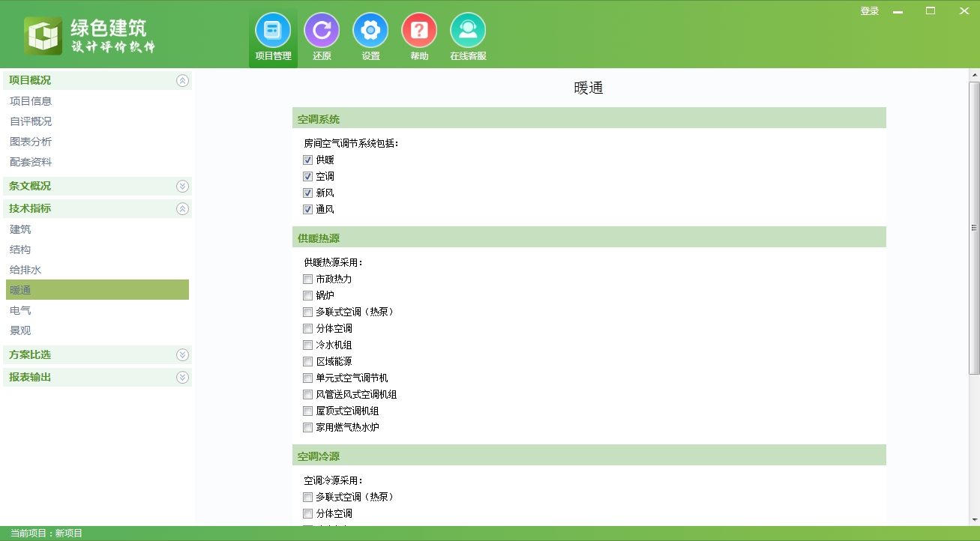This screenshot has width=980, height=541.
Task: Open 自评概况 in the sidebar
Action: point(31,121)
